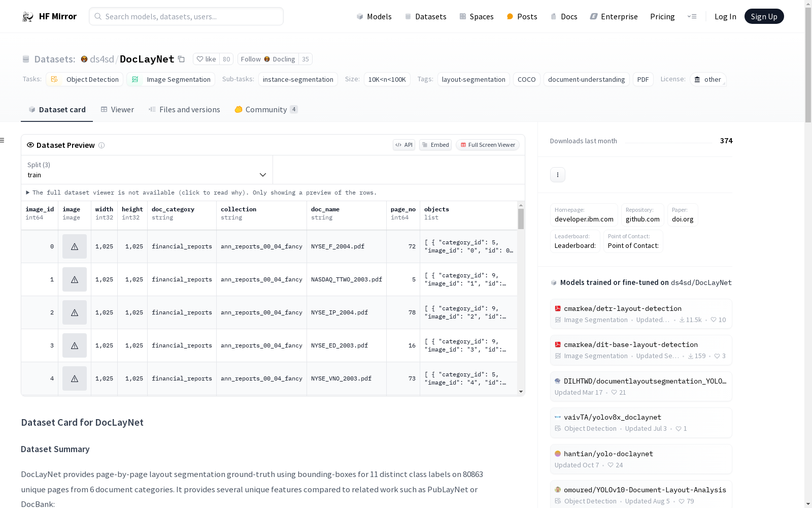This screenshot has width=812, height=508.
Task: Click the Sign Up button
Action: click(x=764, y=16)
